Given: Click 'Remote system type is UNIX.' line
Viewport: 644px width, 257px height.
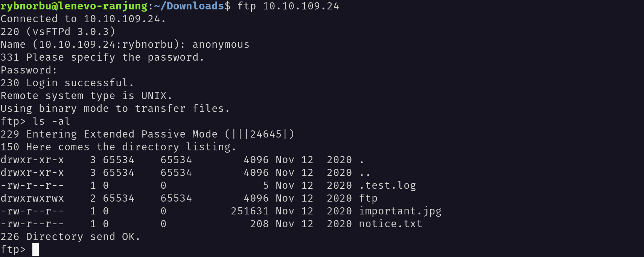Looking at the screenshot, I should pos(87,96).
